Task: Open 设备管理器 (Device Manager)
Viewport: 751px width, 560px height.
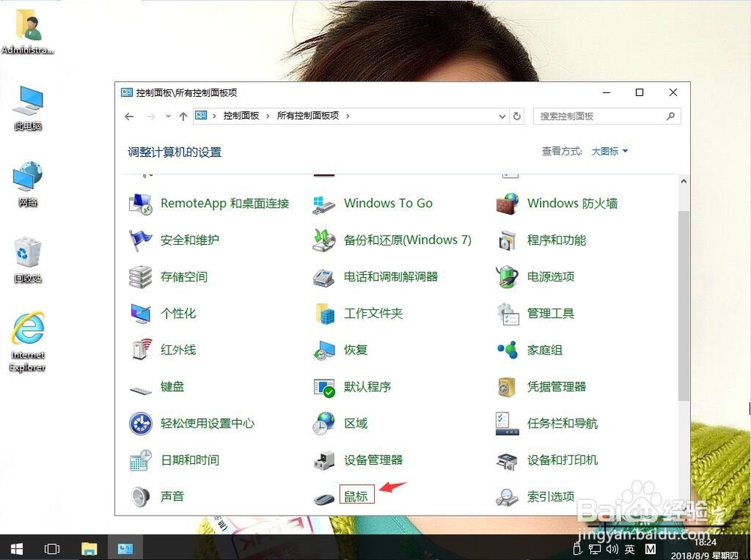Action: (368, 459)
